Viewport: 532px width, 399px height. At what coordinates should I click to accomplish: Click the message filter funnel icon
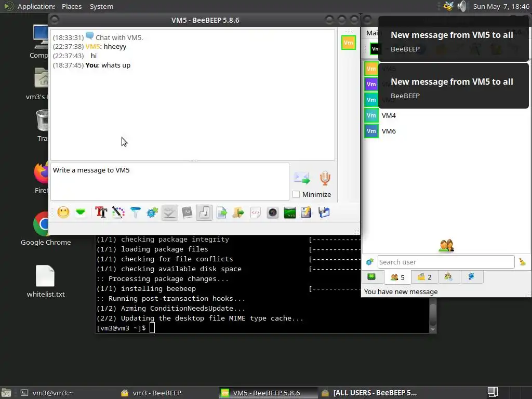click(136, 212)
